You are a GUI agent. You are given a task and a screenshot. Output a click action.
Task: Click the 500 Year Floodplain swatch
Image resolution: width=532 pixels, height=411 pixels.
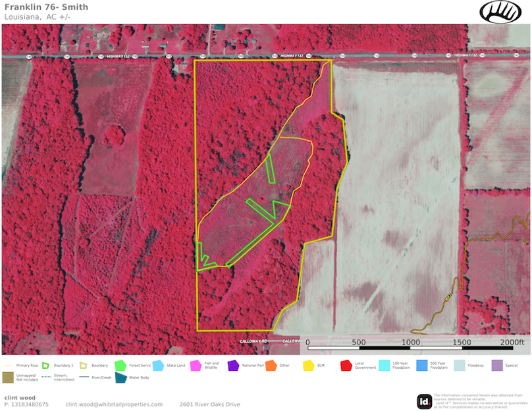coord(421,365)
